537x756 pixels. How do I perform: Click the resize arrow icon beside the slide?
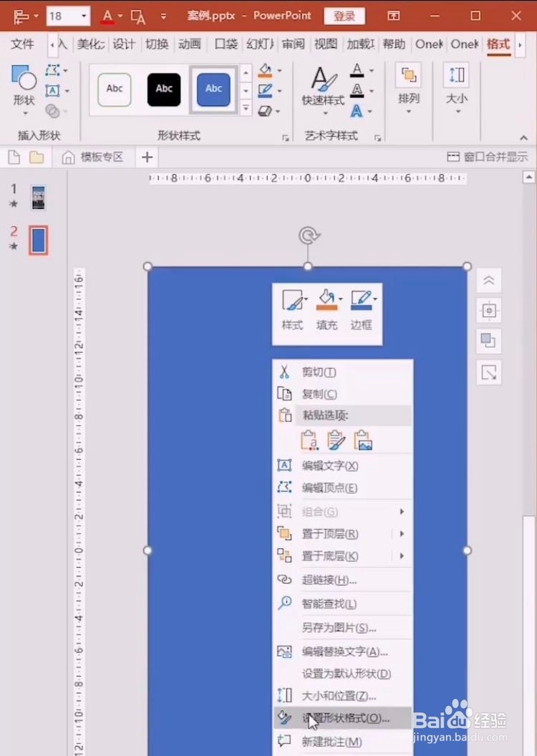click(489, 373)
